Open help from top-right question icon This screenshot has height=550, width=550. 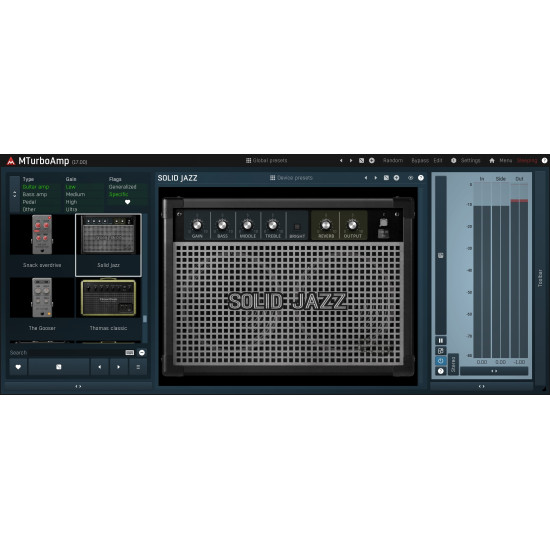coord(544,160)
